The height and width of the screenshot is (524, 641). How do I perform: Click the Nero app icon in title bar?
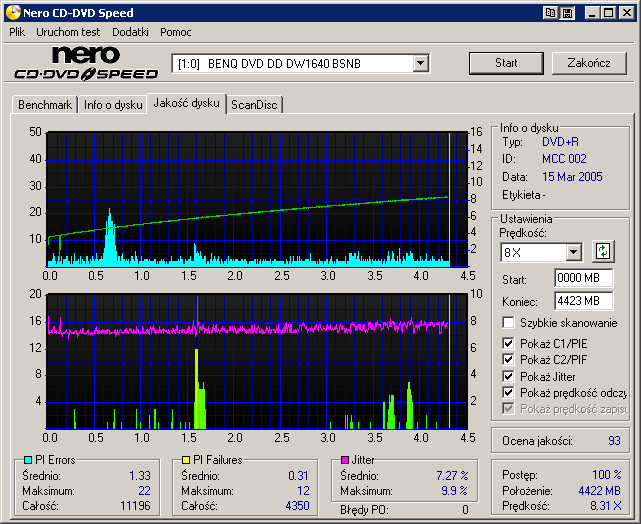coord(13,12)
